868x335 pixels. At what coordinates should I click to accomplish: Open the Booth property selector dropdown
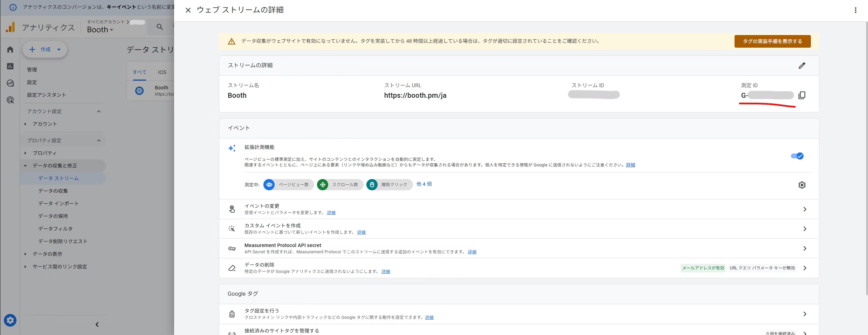(x=100, y=30)
